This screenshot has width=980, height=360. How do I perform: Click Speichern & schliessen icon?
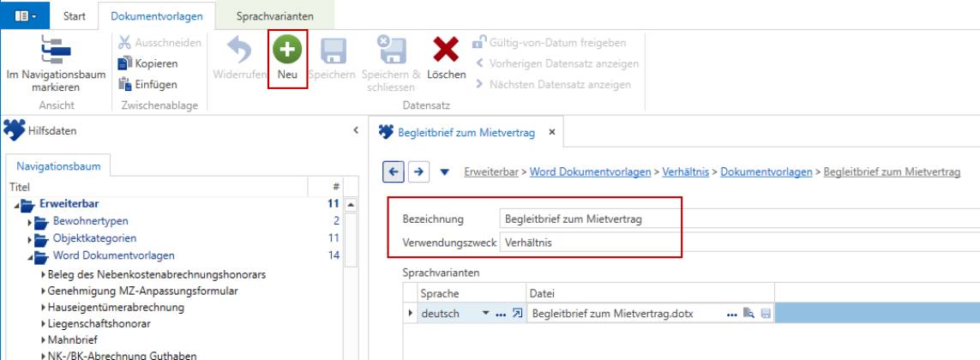[391, 50]
